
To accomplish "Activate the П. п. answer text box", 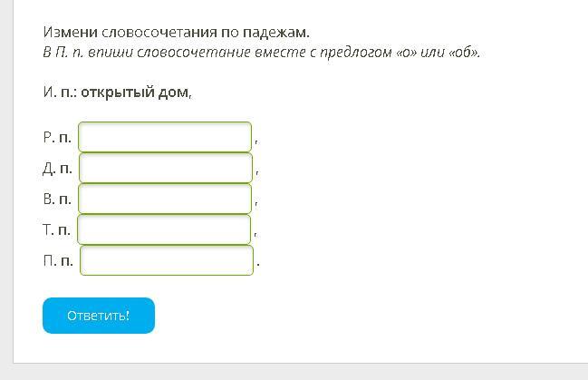I will coord(167,260).
